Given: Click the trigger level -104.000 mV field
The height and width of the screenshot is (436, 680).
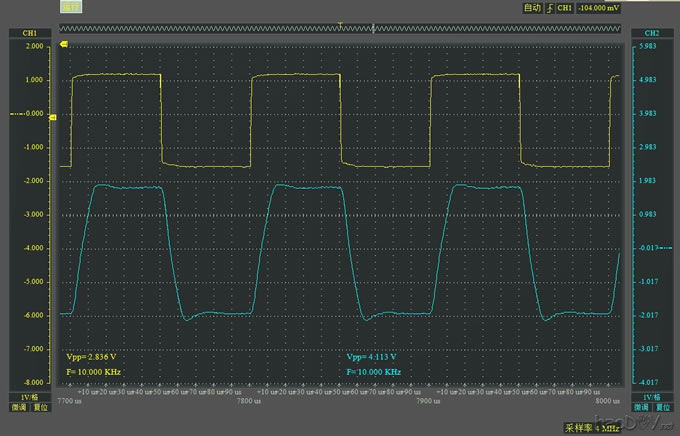Looking at the screenshot, I should click(600, 8).
